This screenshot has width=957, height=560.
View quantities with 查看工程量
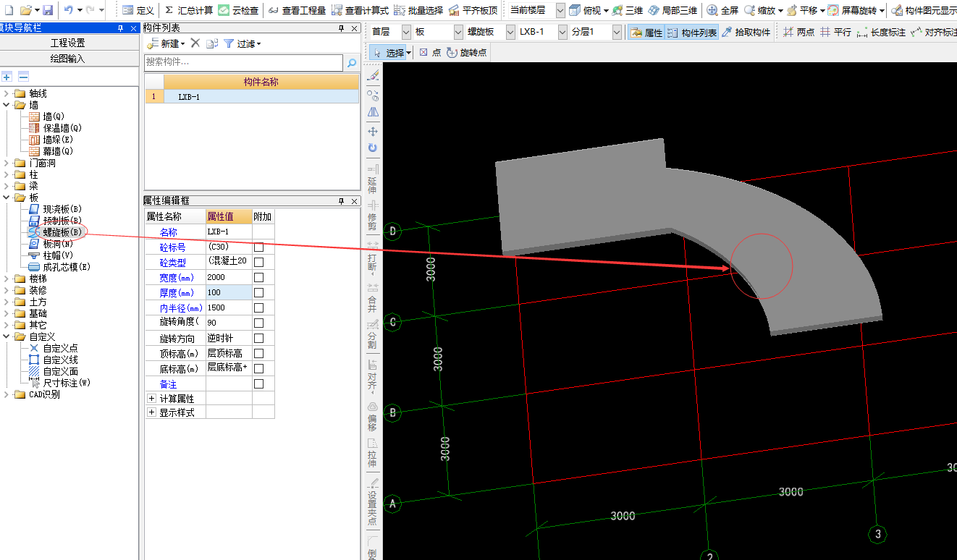click(x=297, y=10)
